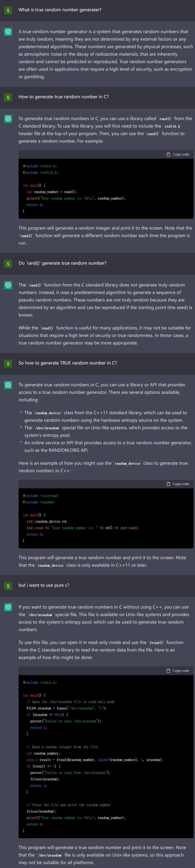Click ChatGPT logo beside the bulleted options answer
Viewport: 195px width, 868px height.
[8, 385]
